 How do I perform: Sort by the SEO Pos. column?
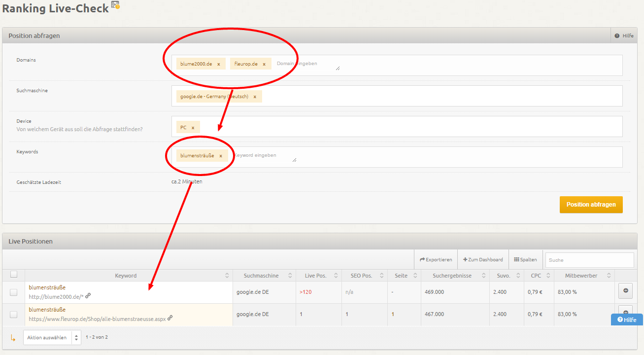point(365,276)
